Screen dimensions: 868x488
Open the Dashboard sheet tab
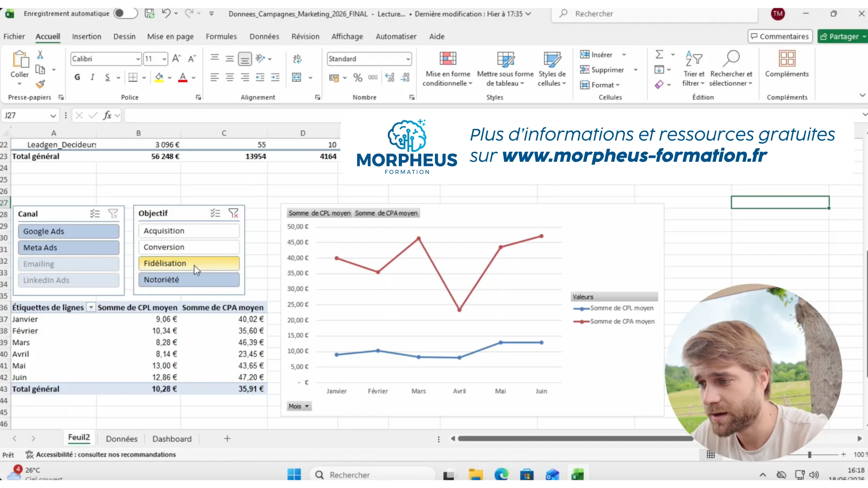(x=172, y=439)
